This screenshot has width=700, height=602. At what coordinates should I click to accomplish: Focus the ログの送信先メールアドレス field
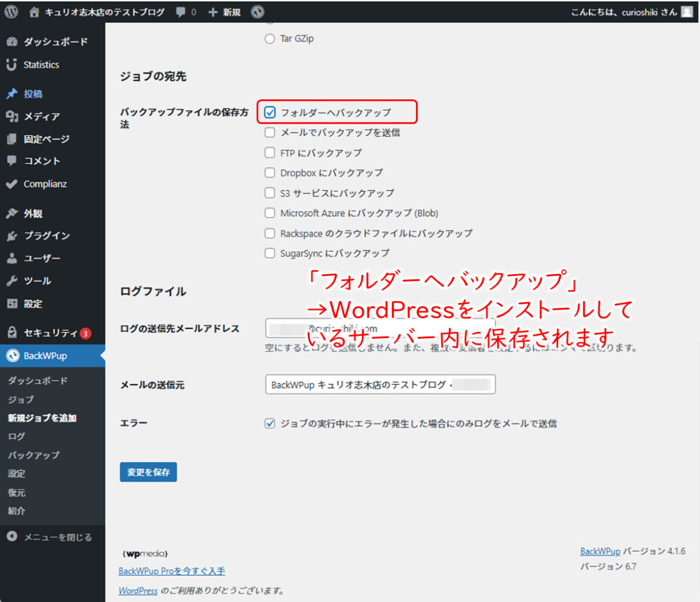pyautogui.click(x=380, y=328)
